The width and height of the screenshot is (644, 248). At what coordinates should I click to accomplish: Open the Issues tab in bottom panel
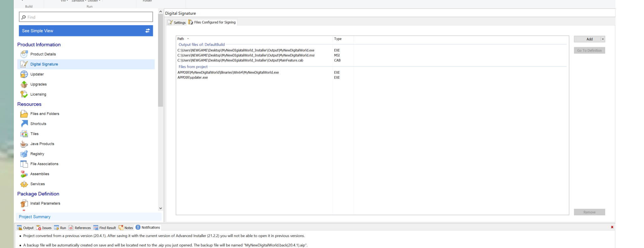[44, 228]
